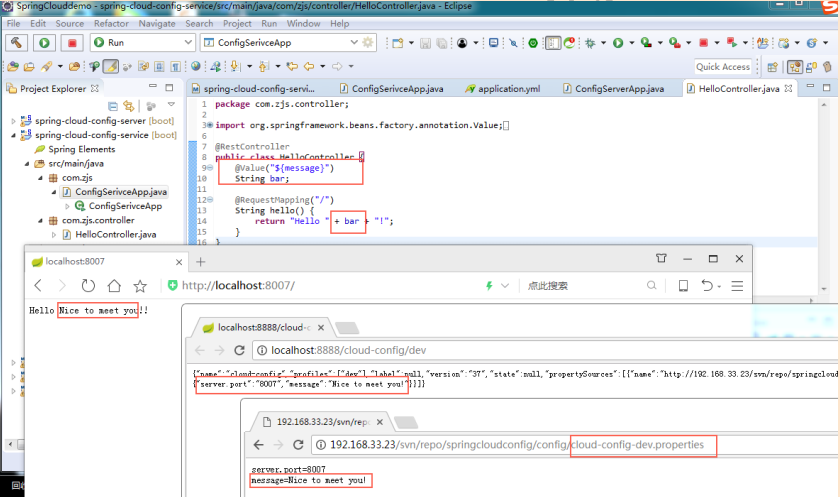Click the red Stop button beside the launch button
The width and height of the screenshot is (840, 497).
(x=72, y=43)
